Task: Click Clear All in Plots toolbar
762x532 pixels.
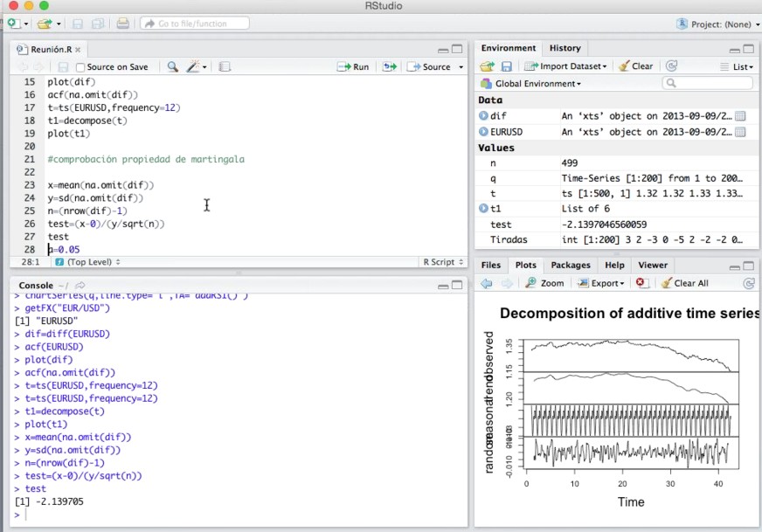Action: point(685,283)
